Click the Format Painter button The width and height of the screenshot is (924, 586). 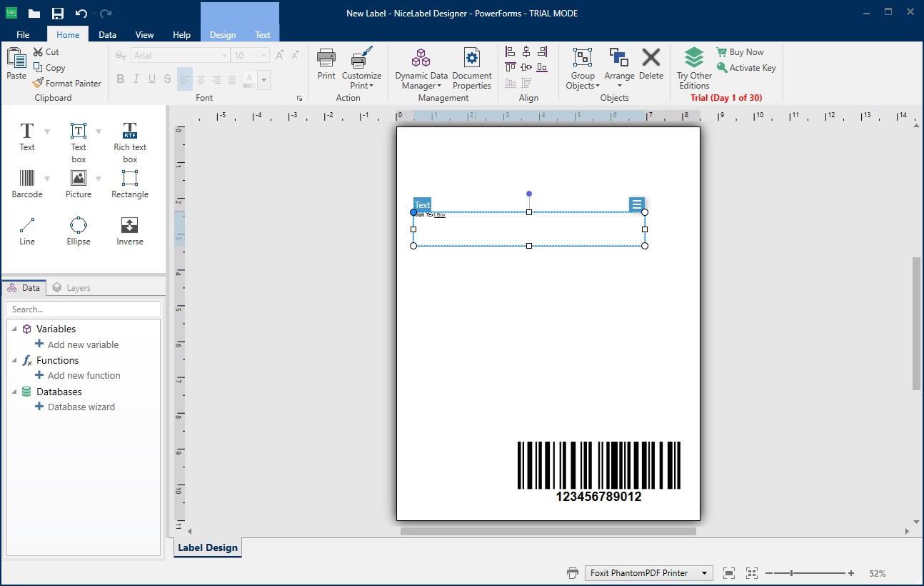point(67,84)
